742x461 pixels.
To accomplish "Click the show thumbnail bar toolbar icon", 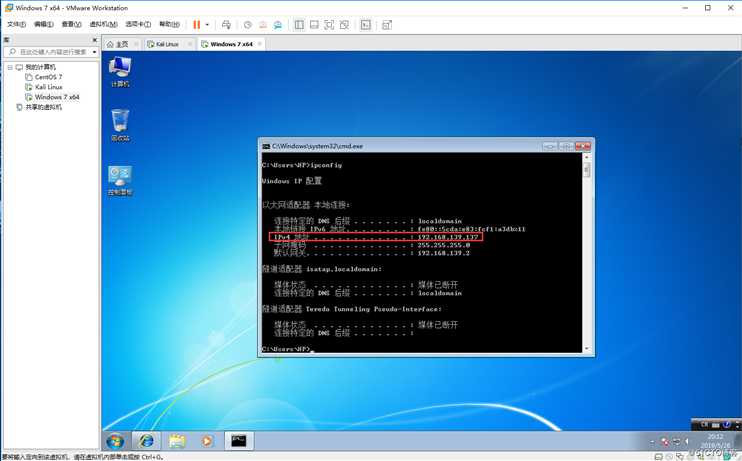I will point(314,25).
